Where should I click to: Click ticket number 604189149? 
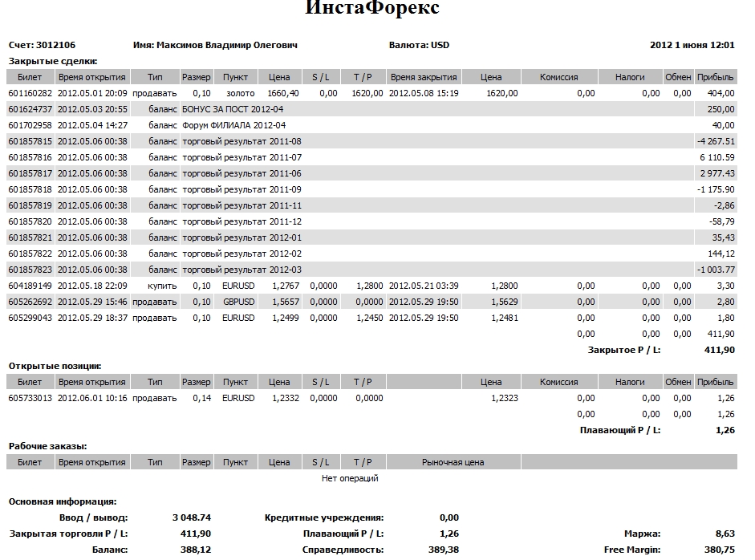[30, 286]
